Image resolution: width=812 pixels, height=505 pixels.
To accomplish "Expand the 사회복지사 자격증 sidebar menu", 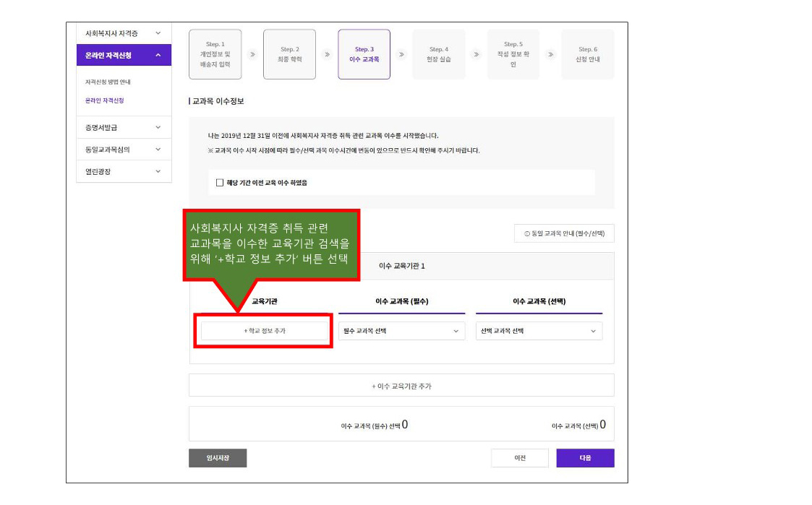I will (124, 33).
